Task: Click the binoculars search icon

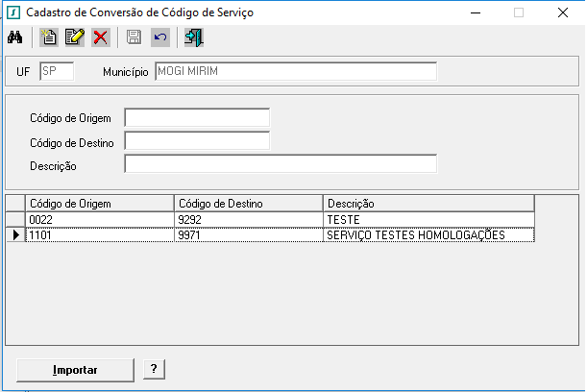Action: coord(15,37)
